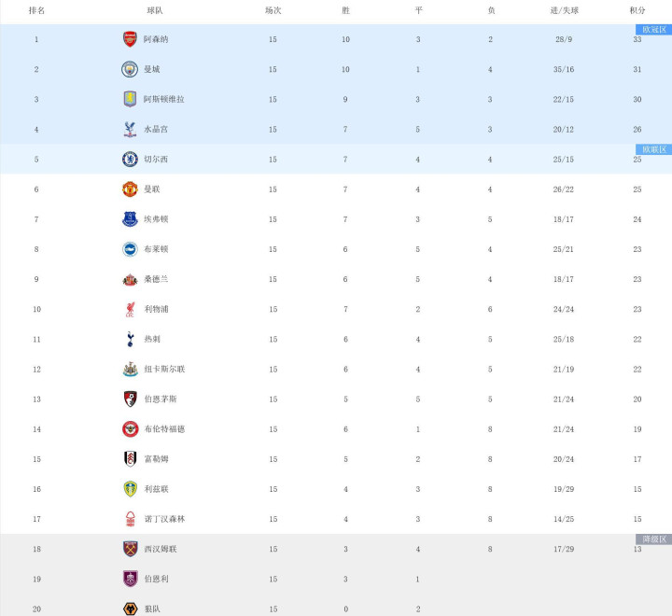Click the 积分 column header
Viewport: 672px width, 616px height.
pyautogui.click(x=637, y=10)
